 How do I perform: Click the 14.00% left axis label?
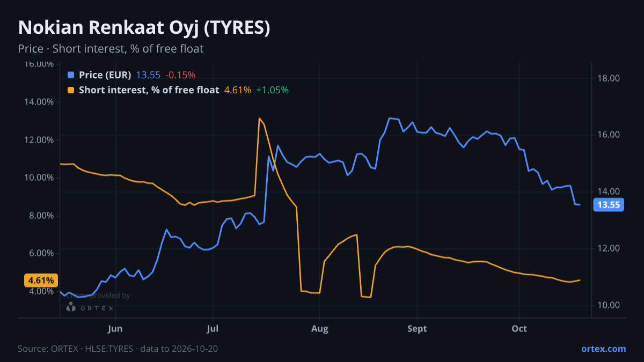[x=38, y=102]
